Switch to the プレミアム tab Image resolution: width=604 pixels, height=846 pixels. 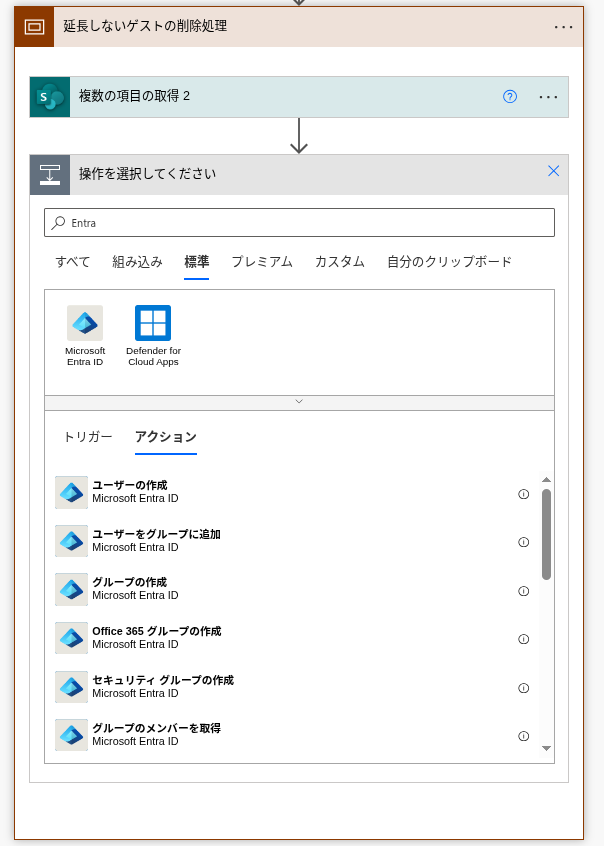(262, 262)
